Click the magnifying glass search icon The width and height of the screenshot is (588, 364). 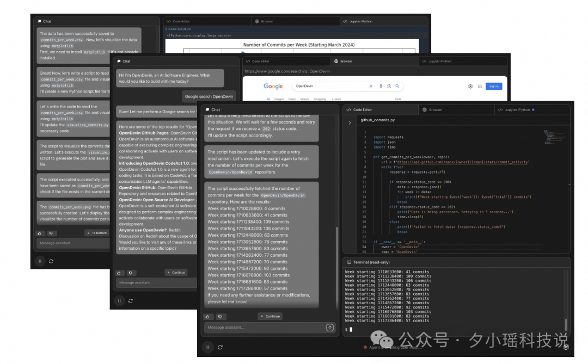click(397, 86)
